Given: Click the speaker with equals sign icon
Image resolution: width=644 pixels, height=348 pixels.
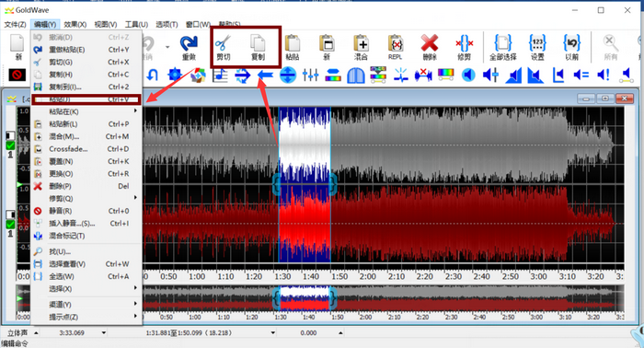Looking at the screenshot, I should coord(581,75).
